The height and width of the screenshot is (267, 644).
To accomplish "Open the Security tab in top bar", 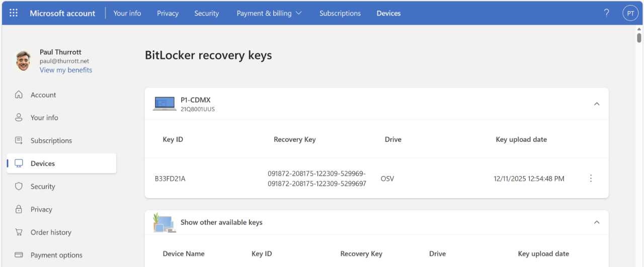I will pos(206,14).
